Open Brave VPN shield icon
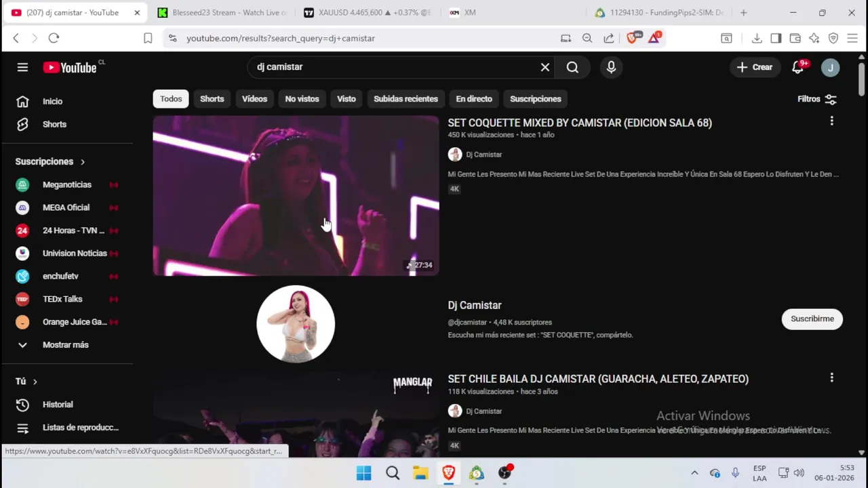This screenshot has width=868, height=488. coord(833,38)
